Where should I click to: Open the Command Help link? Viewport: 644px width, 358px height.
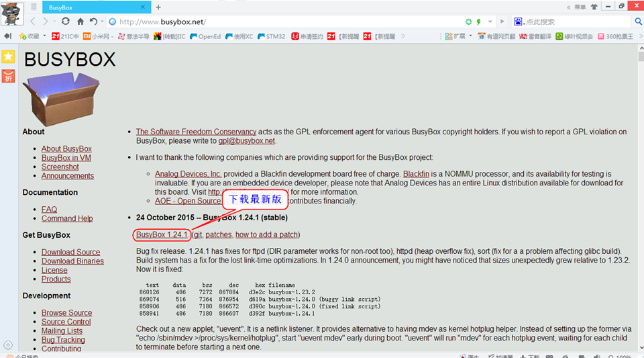tap(67, 219)
